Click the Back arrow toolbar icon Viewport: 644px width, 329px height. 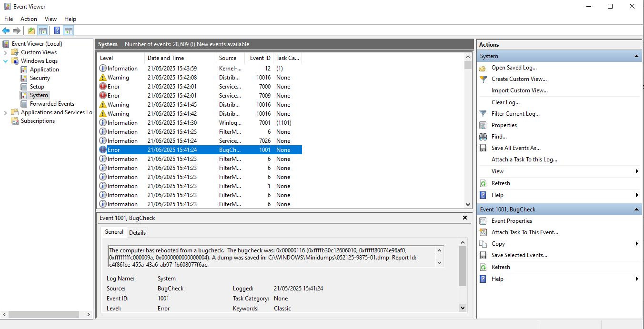[x=6, y=31]
